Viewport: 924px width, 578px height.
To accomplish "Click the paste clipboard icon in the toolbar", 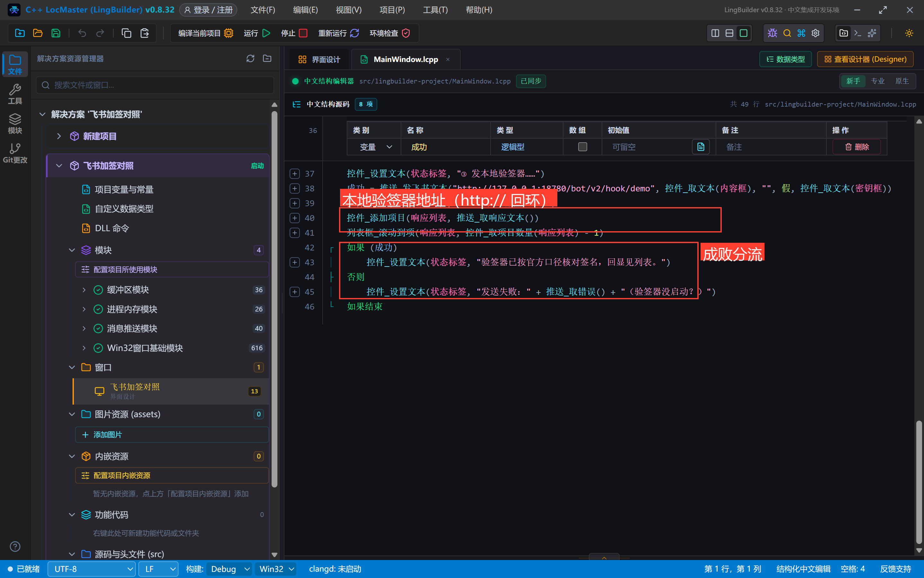I will click(144, 33).
